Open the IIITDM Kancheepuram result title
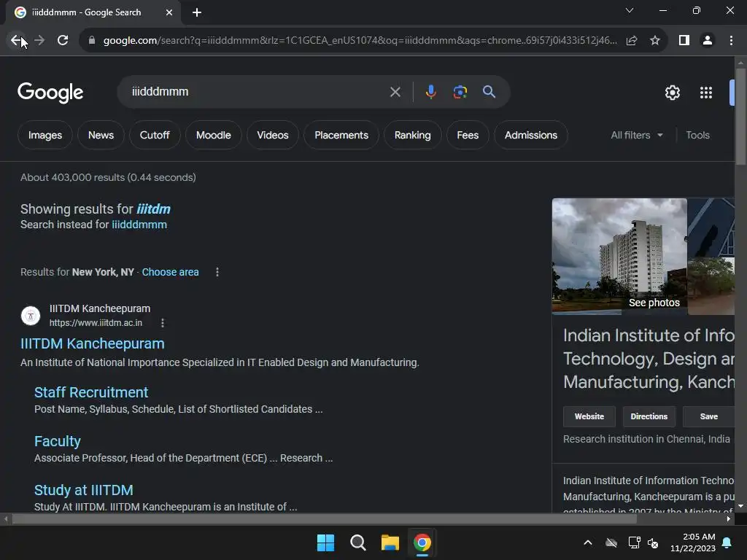The image size is (747, 560). point(93,343)
